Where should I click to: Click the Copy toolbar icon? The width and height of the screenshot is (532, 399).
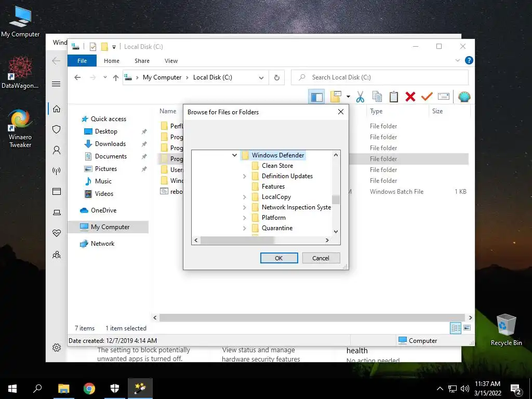pyautogui.click(x=377, y=97)
